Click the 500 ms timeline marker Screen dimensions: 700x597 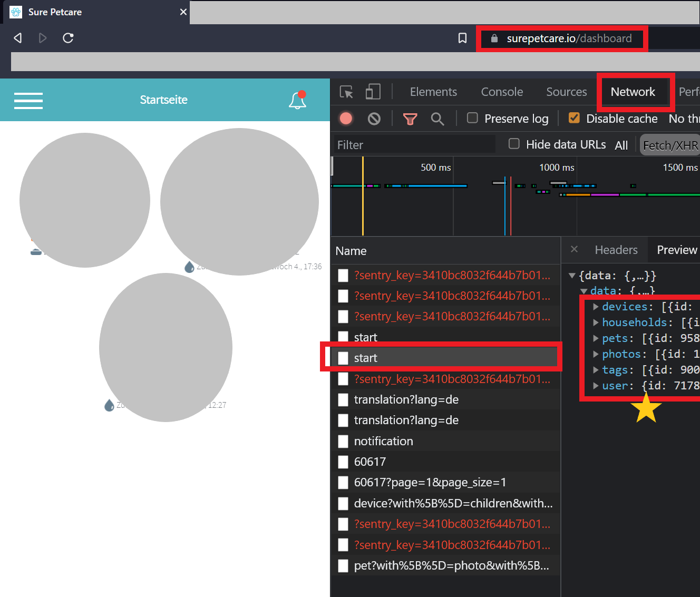click(x=435, y=168)
